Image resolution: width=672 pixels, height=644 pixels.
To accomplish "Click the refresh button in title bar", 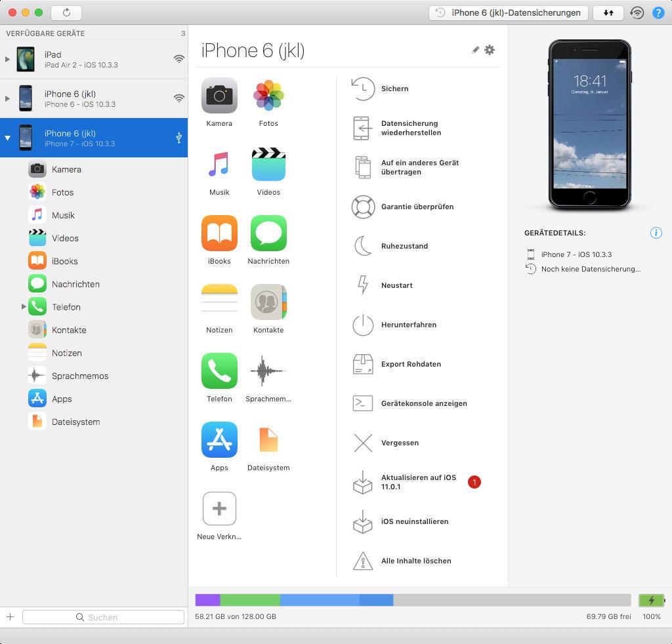I will 66,12.
